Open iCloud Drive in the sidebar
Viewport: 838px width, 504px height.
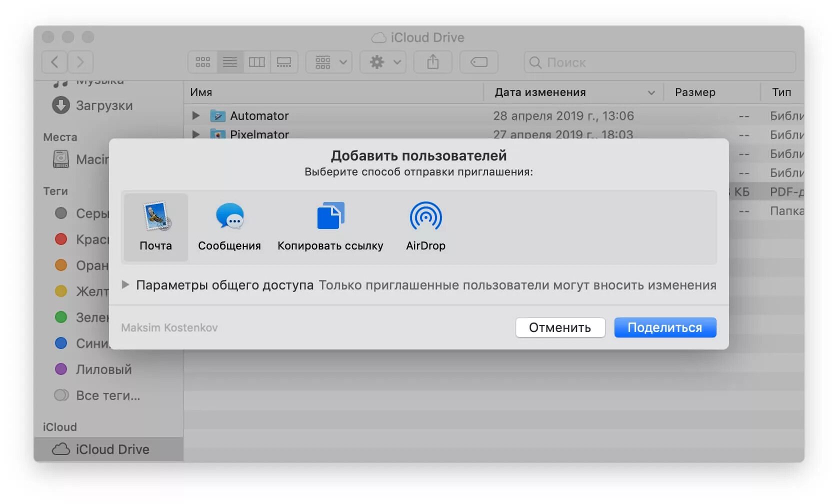coord(108,449)
